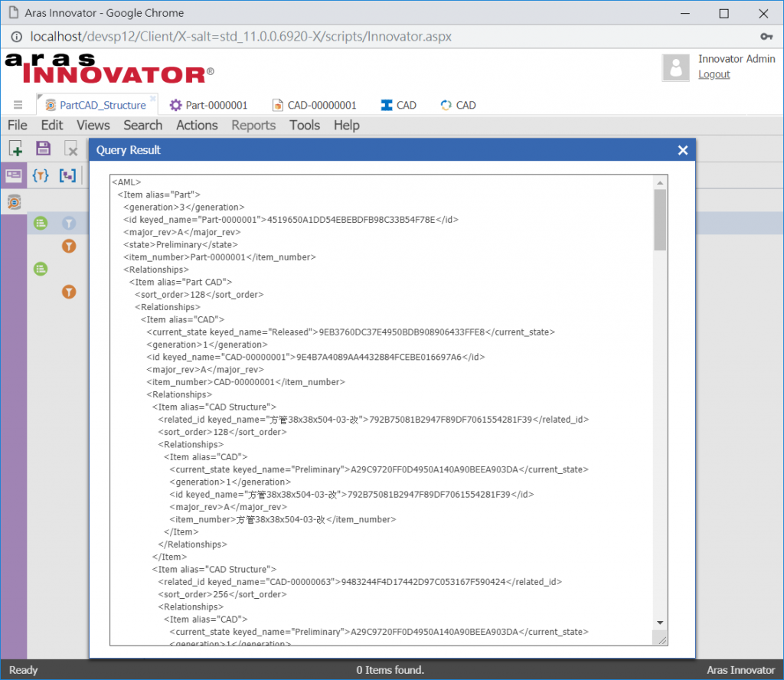
Task: Minimize the Chrome window
Action: [685, 14]
